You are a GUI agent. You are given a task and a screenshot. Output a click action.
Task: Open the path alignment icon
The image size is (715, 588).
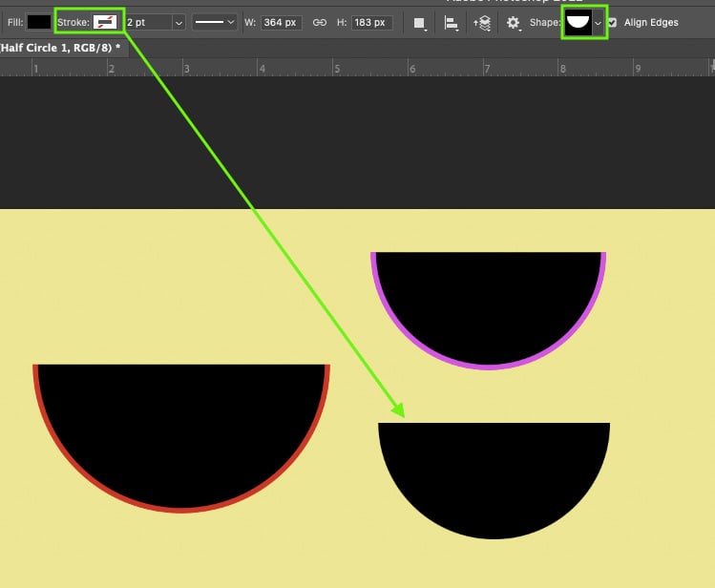point(451,23)
